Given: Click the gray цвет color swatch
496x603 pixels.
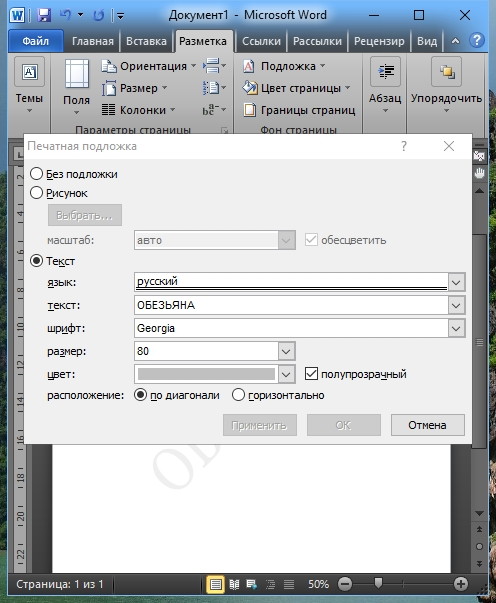Looking at the screenshot, I should click(206, 374).
